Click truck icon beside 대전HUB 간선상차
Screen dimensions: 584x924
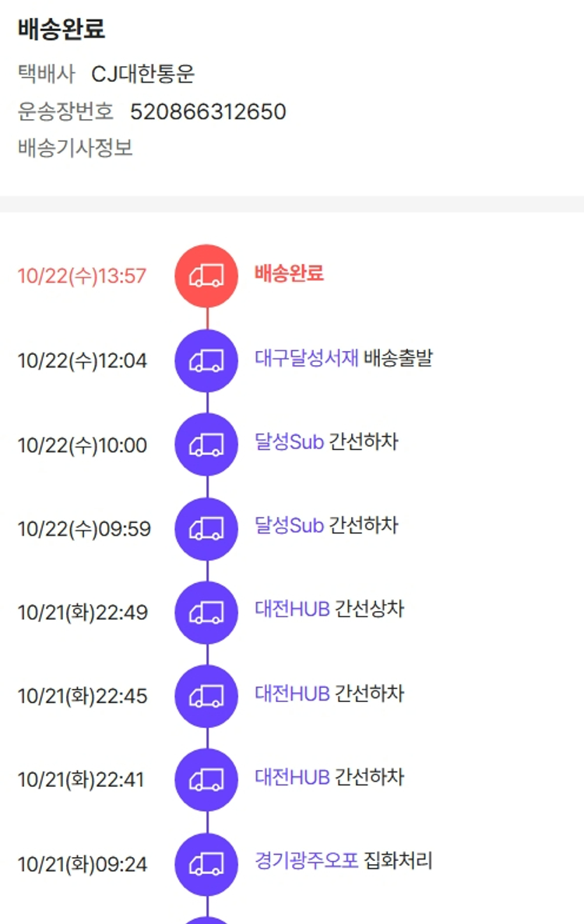pyautogui.click(x=206, y=613)
